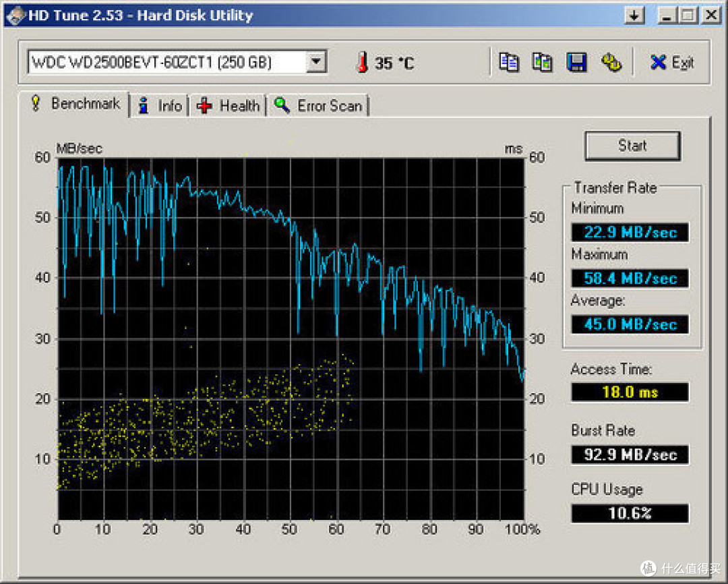Click the Exit button label
Viewport: 728px width, 584px height.
click(682, 63)
